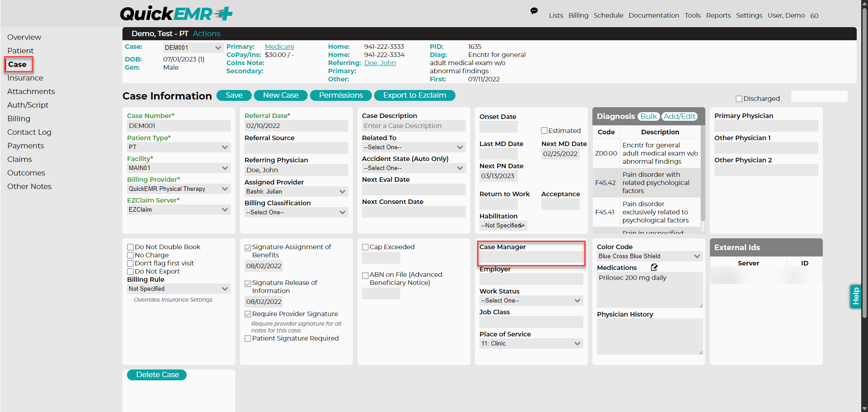Expand the Patient Type dropdown
The height and width of the screenshot is (412, 868).
coord(179,147)
